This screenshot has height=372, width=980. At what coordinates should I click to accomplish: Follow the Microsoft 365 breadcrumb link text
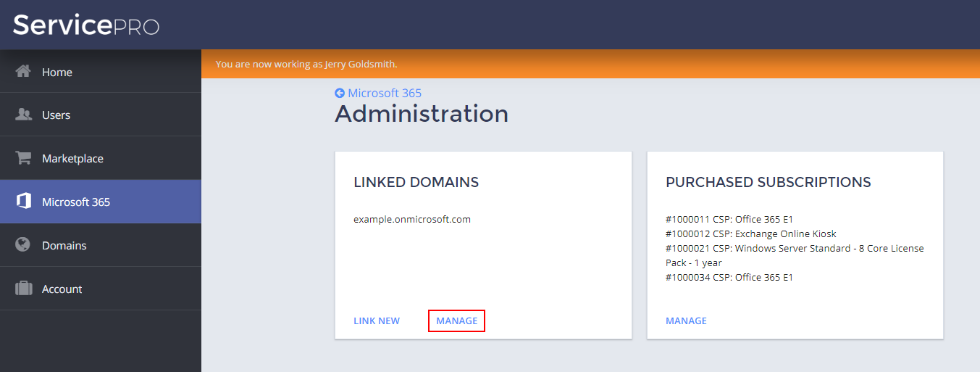[385, 93]
